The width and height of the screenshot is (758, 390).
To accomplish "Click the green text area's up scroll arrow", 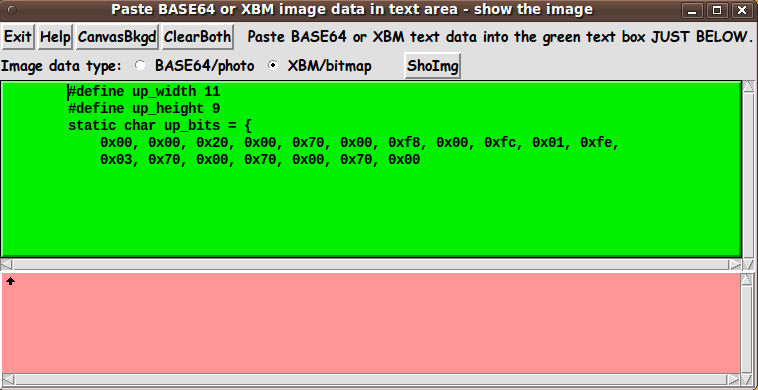I will (x=748, y=87).
